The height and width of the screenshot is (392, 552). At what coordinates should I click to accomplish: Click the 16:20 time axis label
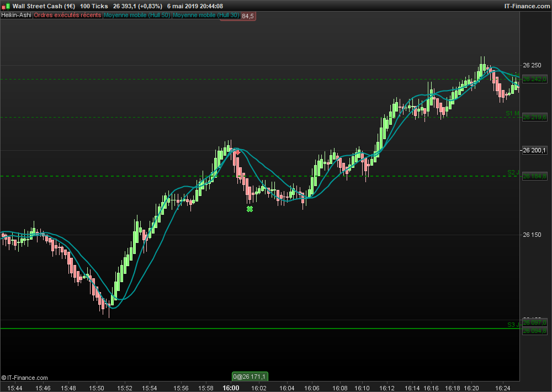coord(471,388)
